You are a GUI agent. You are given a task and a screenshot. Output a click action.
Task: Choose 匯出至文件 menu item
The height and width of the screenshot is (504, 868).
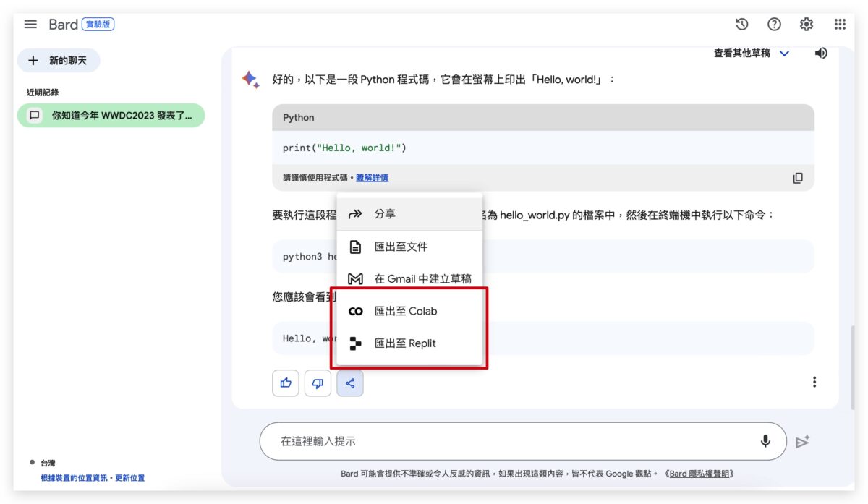click(410, 247)
